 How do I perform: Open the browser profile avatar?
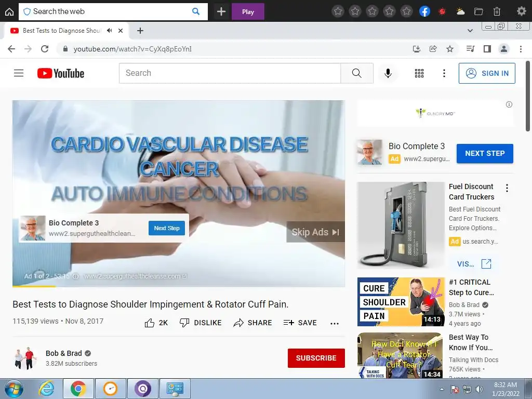point(504,49)
